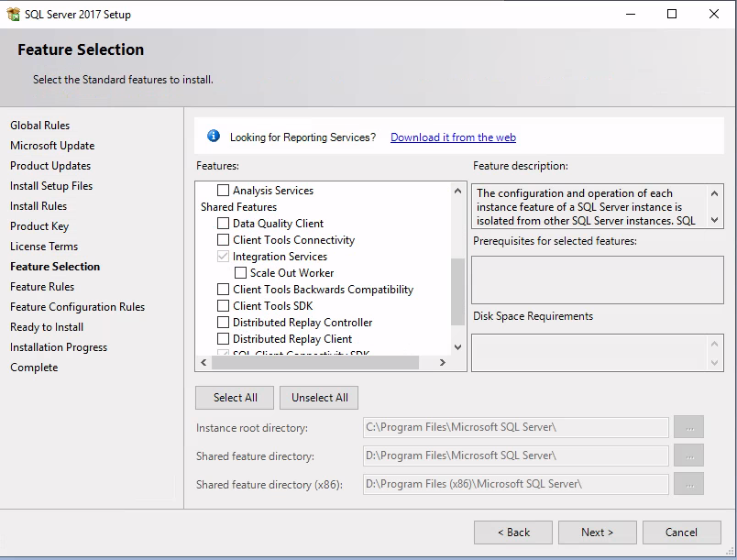Image resolution: width=737 pixels, height=560 pixels.
Task: Select License Terms step
Action: click(x=44, y=247)
